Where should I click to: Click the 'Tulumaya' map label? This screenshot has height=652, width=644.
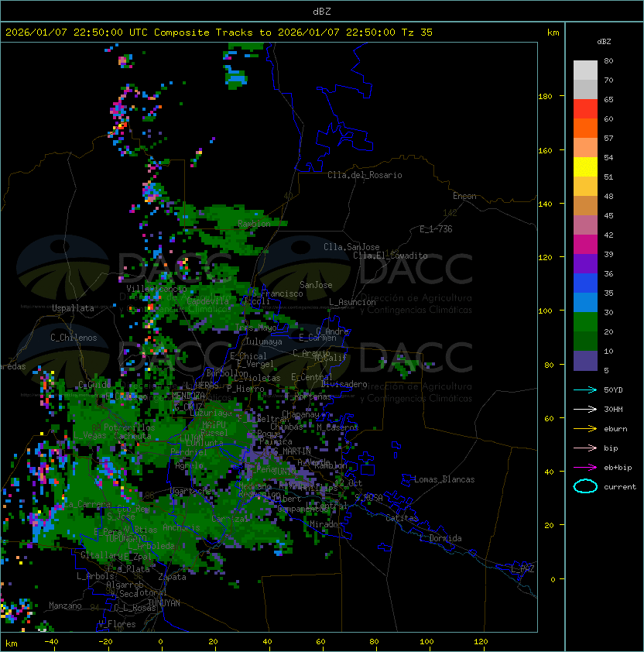point(264,341)
